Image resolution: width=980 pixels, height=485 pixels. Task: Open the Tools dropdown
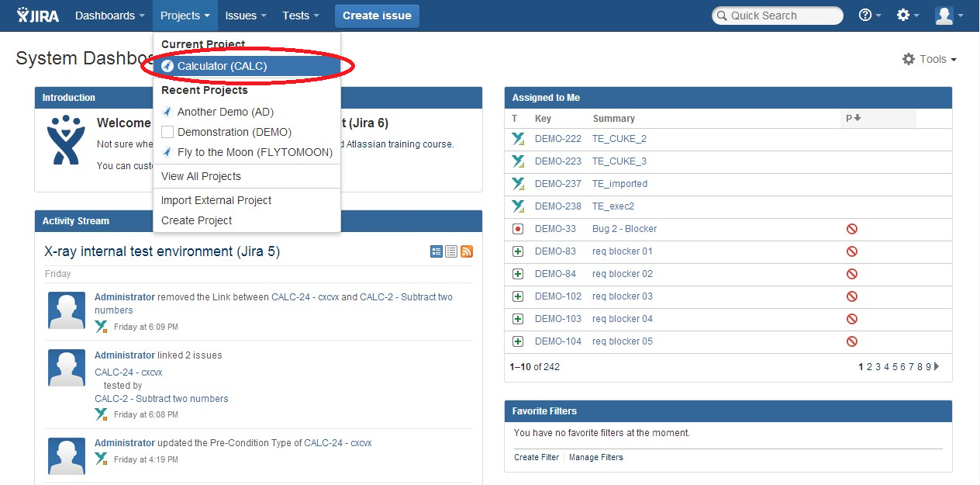pos(930,59)
